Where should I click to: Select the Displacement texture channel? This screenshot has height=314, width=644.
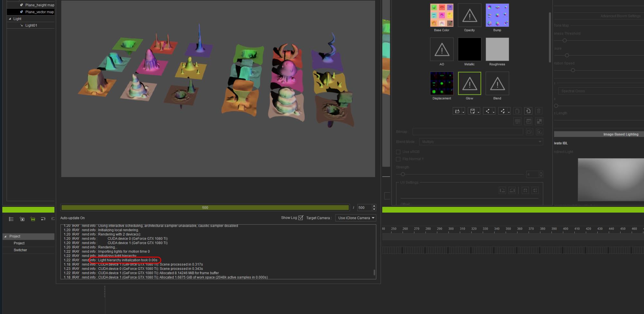pyautogui.click(x=441, y=83)
